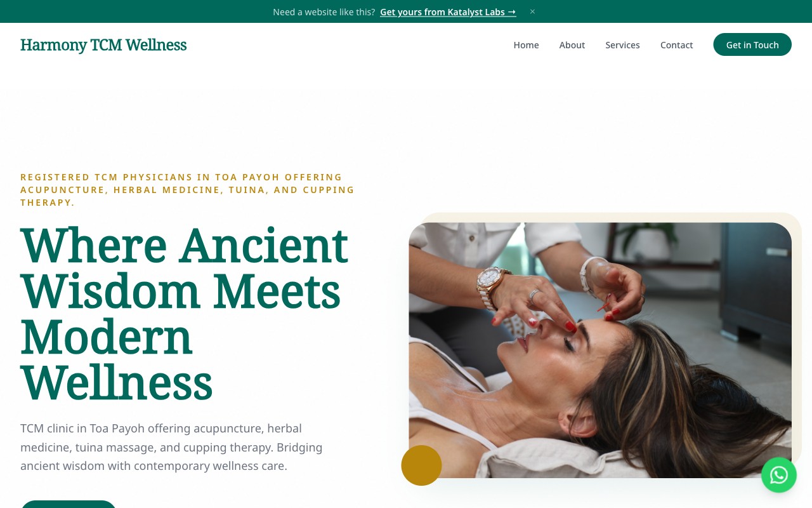
Task: Click the green button below the description
Action: [x=69, y=504]
